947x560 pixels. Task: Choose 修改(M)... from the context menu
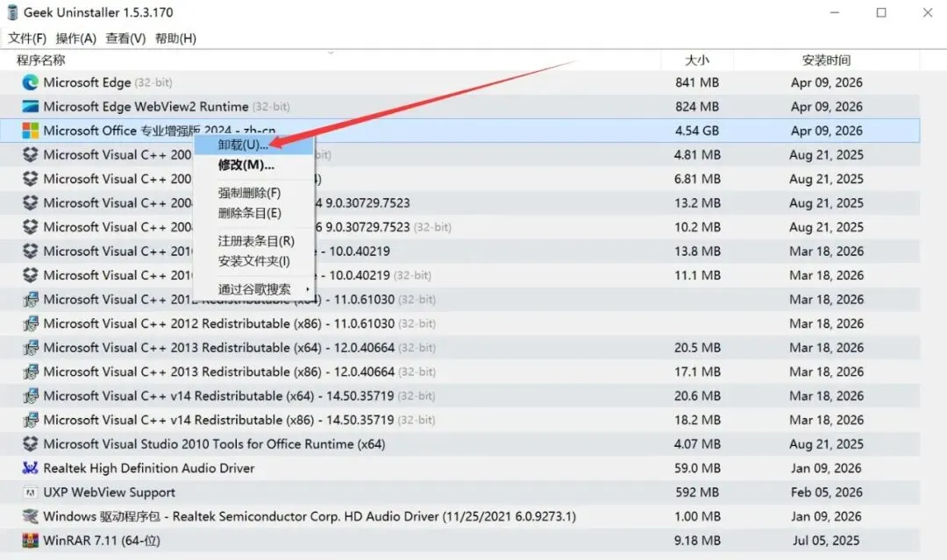tap(253, 165)
